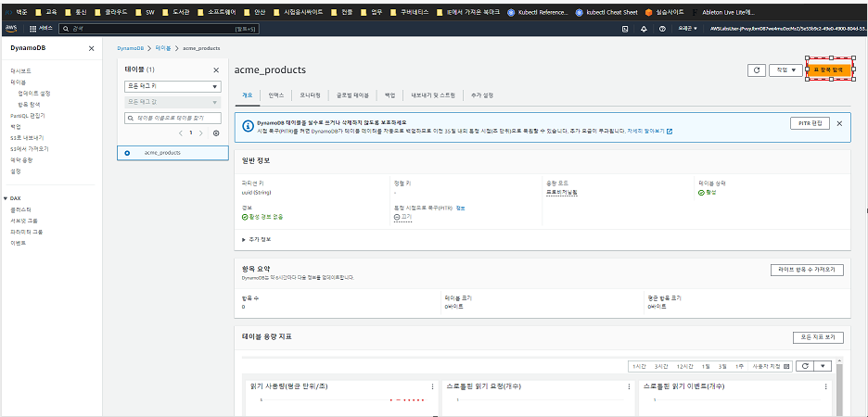Image resolution: width=868 pixels, height=417 pixels.
Task: Set metrics time range to 1주
Action: pyautogui.click(x=740, y=366)
